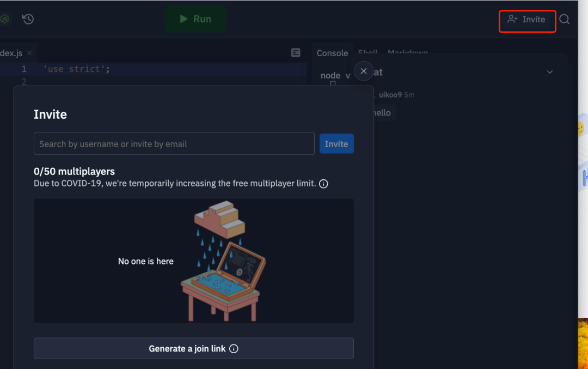588x369 pixels.
Task: Click code line 1 'use strict'
Action: click(77, 69)
